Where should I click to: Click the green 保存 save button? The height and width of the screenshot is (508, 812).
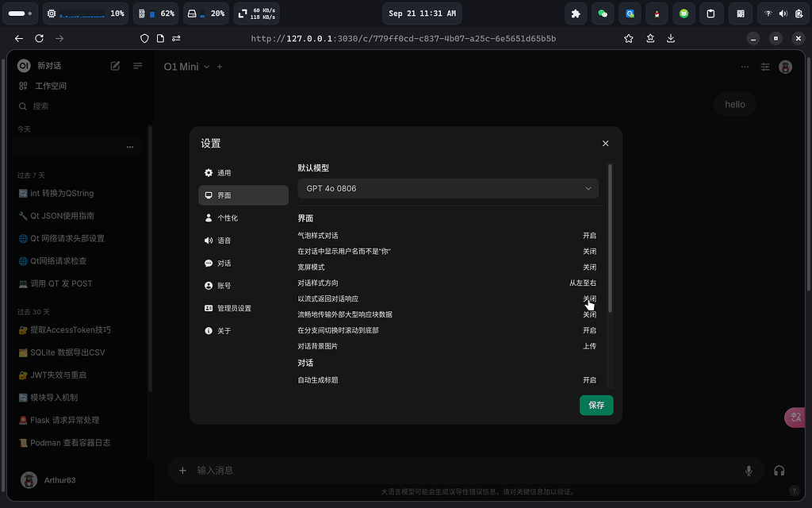coord(596,406)
